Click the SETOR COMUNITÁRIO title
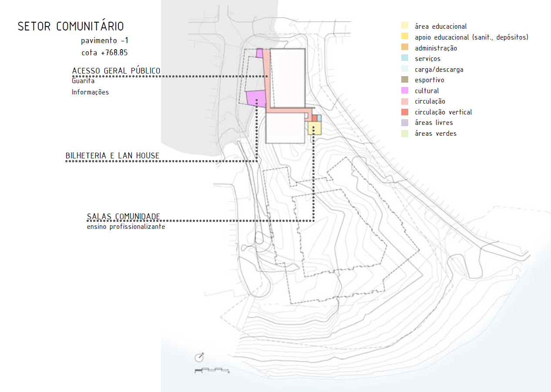The image size is (551, 392). pos(71,26)
